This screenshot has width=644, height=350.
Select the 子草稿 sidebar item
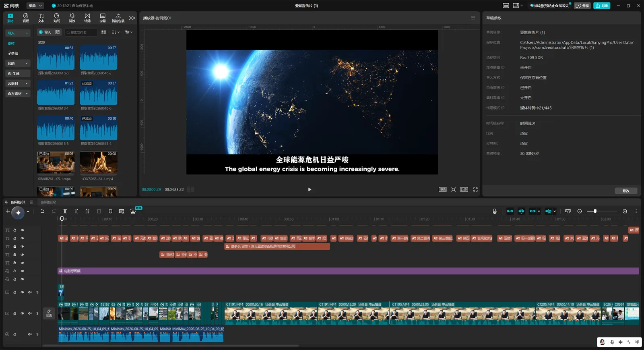pos(13,53)
